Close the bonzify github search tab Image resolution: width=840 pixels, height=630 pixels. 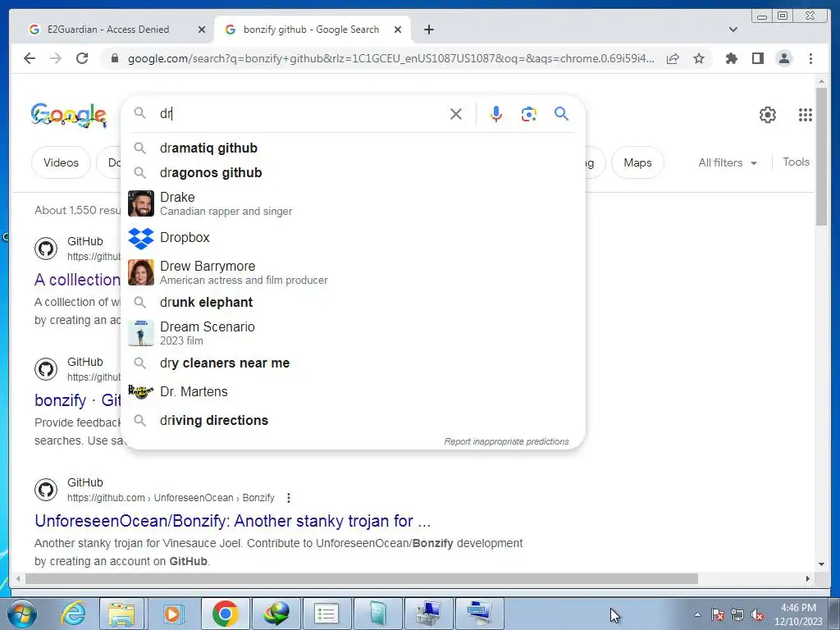click(x=398, y=30)
